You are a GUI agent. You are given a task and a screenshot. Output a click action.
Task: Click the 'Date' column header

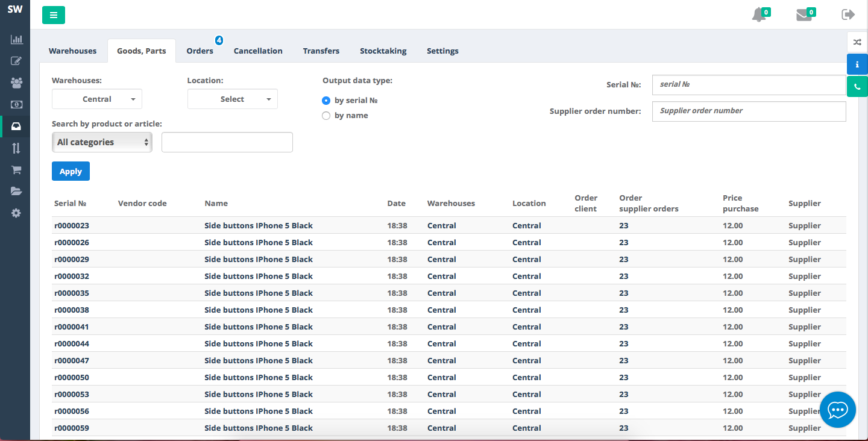click(397, 204)
